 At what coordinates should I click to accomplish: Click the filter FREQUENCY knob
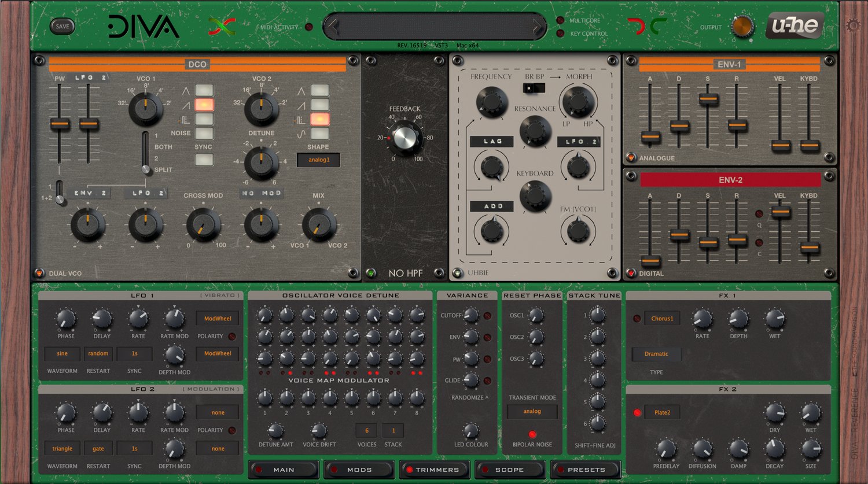[x=491, y=102]
